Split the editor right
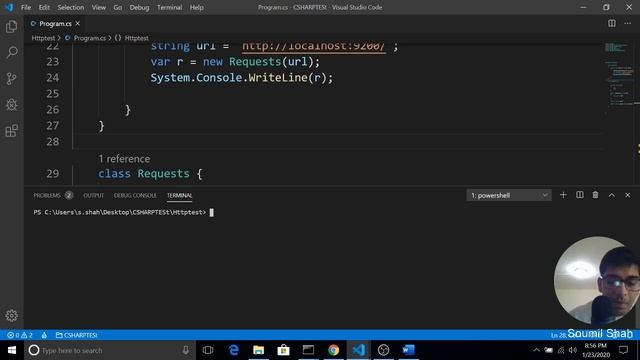This screenshot has height=360, width=640. (x=612, y=23)
